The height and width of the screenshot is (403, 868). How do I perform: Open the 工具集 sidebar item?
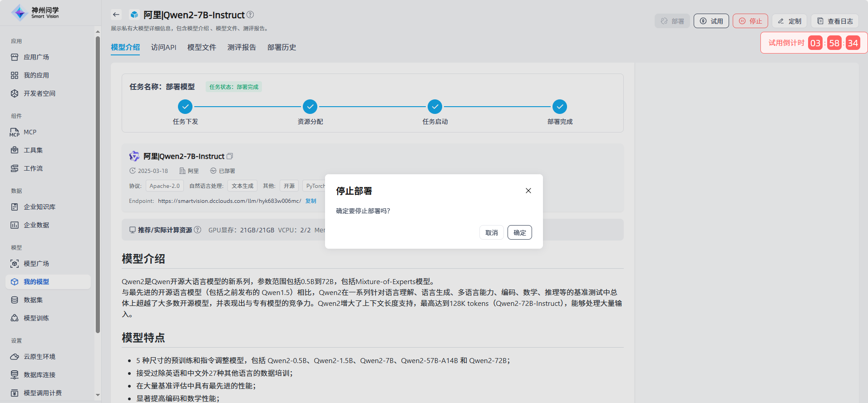coord(33,150)
